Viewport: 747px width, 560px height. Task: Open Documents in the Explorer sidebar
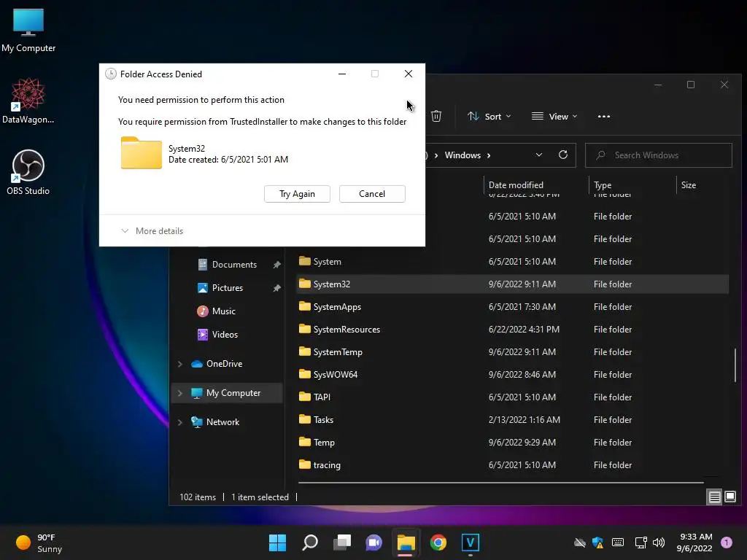coord(228,264)
